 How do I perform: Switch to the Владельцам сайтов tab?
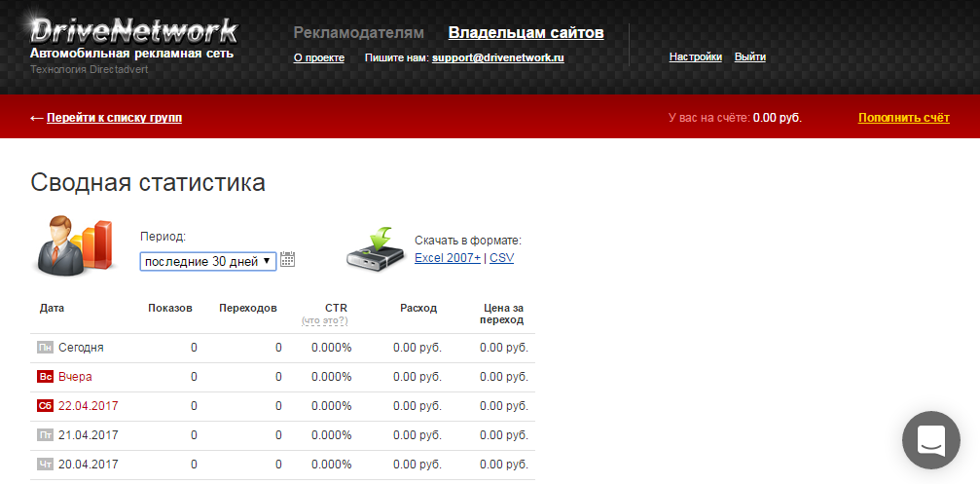coord(526,32)
